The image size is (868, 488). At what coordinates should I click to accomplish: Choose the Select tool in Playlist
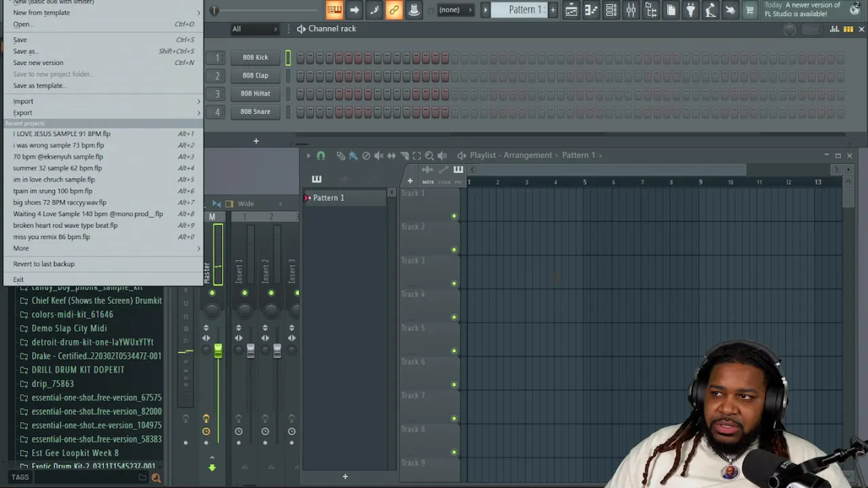point(417,155)
